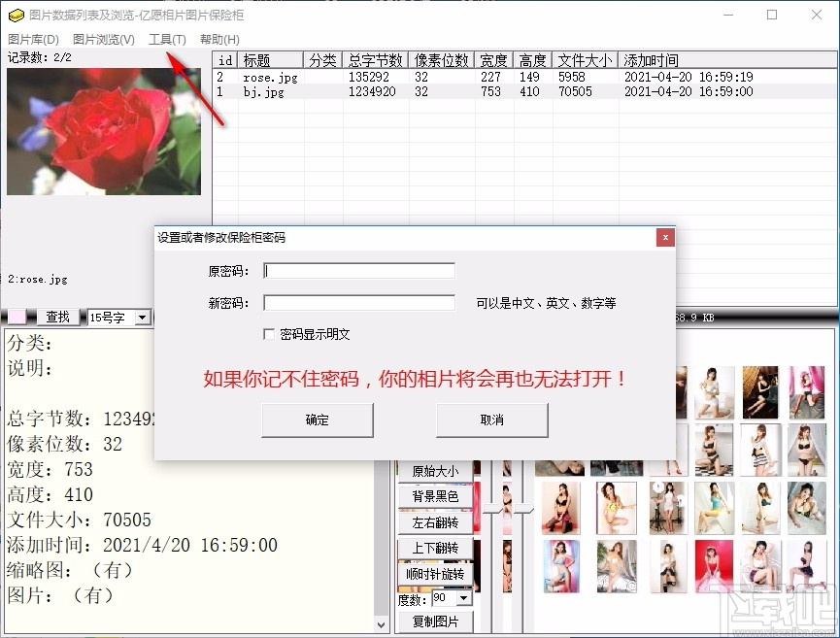Confirm the password change with 确定

pyautogui.click(x=318, y=420)
